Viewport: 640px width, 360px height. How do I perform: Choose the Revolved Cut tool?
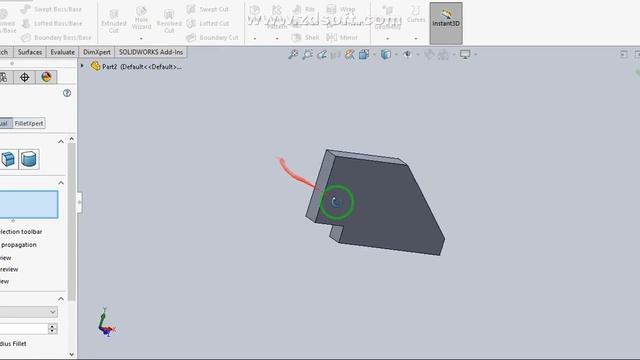tap(169, 21)
